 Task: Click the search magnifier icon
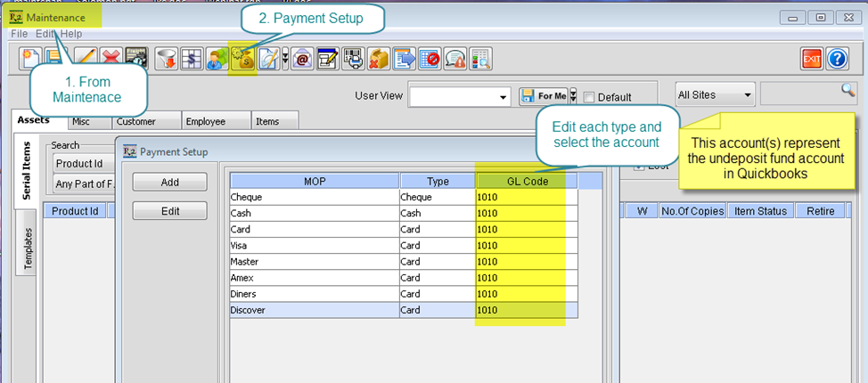(848, 90)
